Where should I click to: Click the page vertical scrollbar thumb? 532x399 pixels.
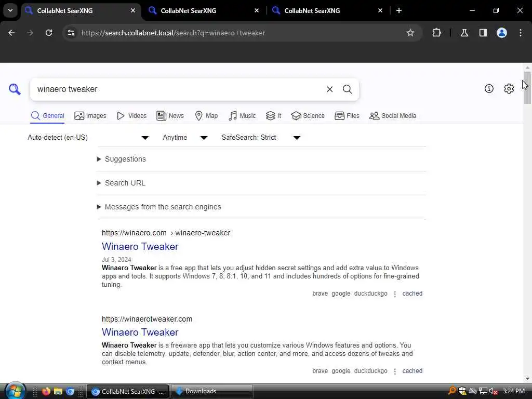(527, 87)
